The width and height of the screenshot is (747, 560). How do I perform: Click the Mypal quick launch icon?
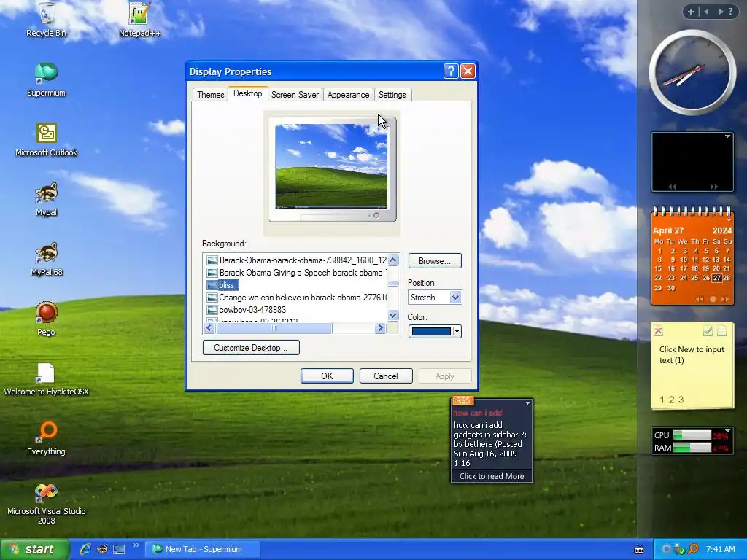pos(102,549)
